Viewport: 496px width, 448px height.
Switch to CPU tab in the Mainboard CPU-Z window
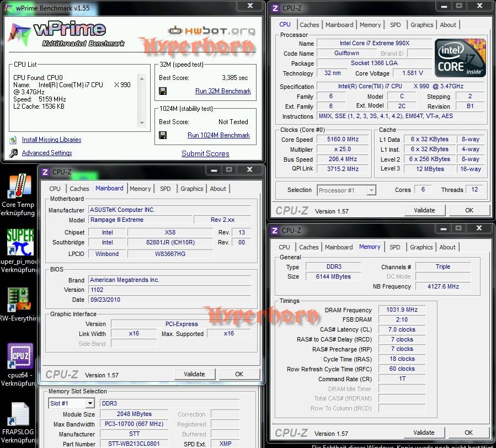pos(55,189)
